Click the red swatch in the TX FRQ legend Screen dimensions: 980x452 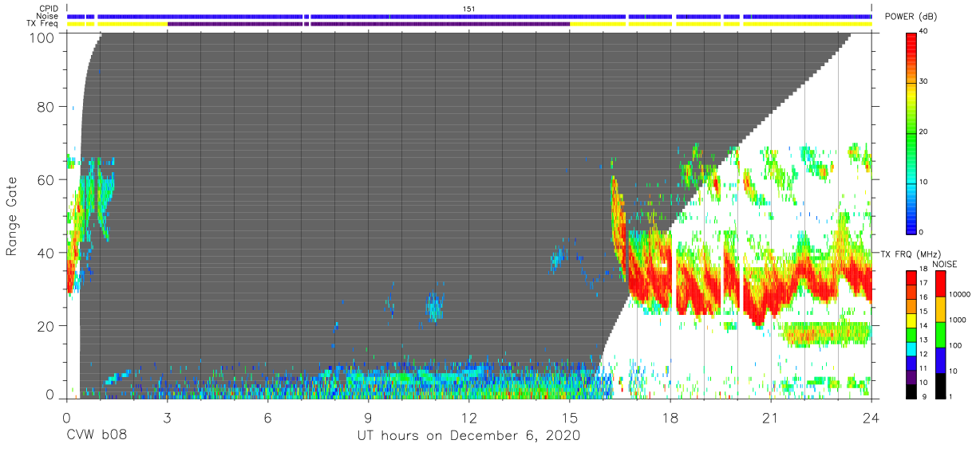tap(911, 277)
